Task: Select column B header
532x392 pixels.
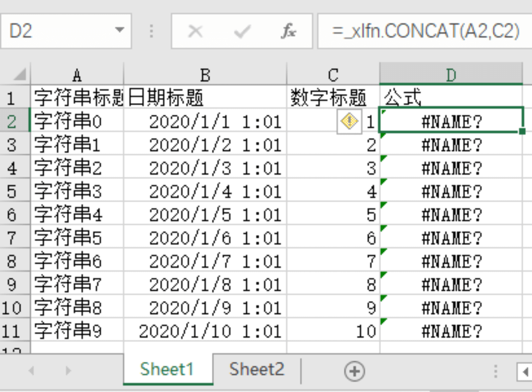Action: pos(205,75)
